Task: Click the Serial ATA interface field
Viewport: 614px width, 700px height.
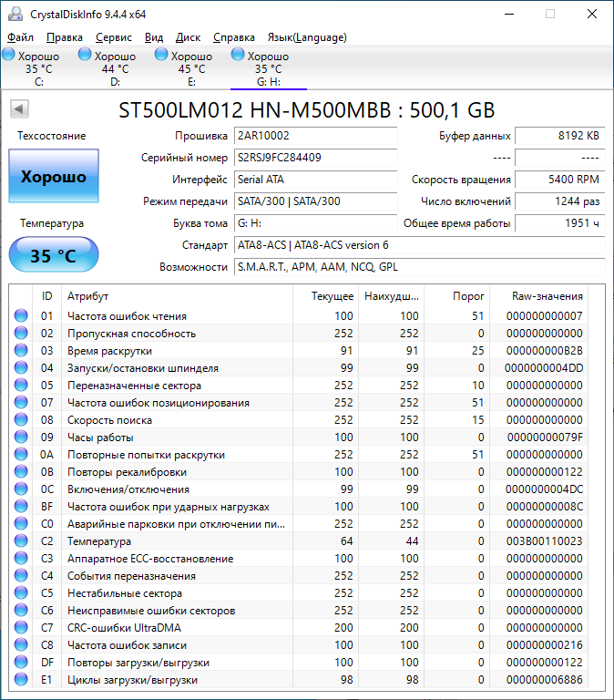Action: [x=315, y=180]
